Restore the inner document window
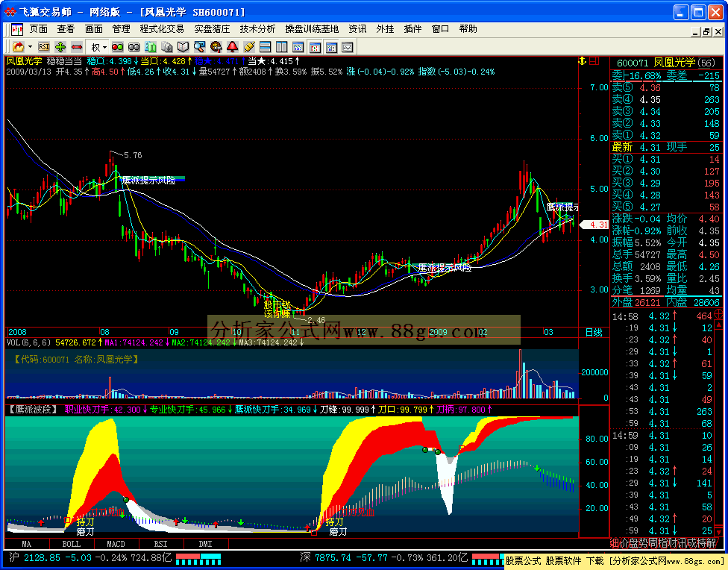 706,31
